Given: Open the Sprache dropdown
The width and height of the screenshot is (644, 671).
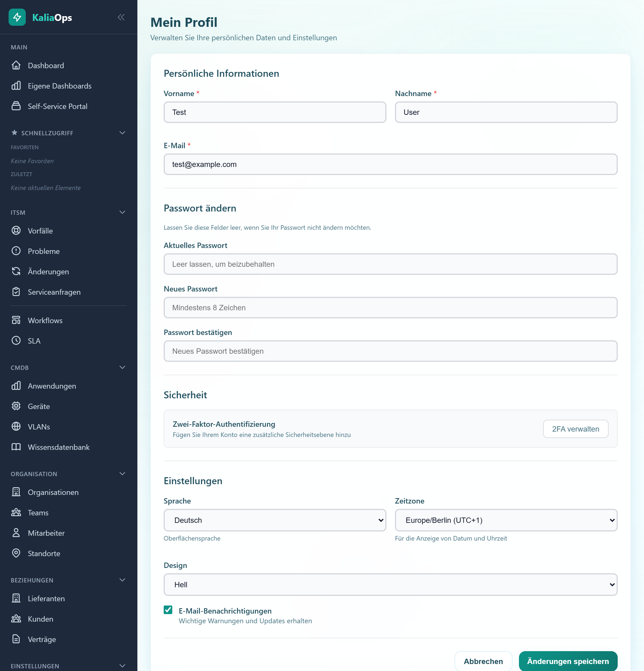Looking at the screenshot, I should point(275,520).
